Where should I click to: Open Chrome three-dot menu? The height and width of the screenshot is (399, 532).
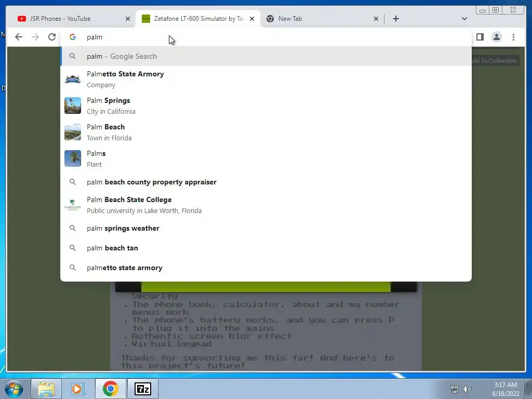pyautogui.click(x=513, y=37)
